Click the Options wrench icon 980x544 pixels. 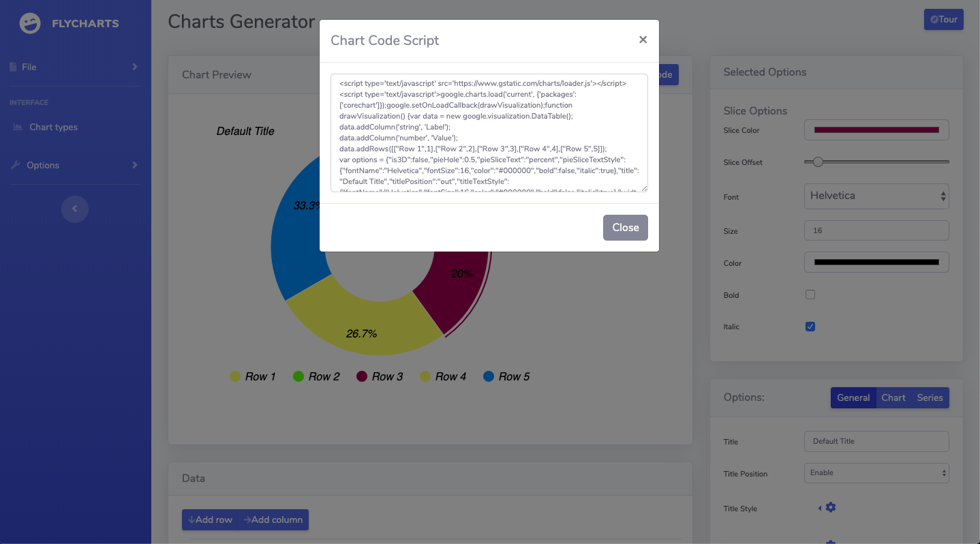[x=15, y=165]
